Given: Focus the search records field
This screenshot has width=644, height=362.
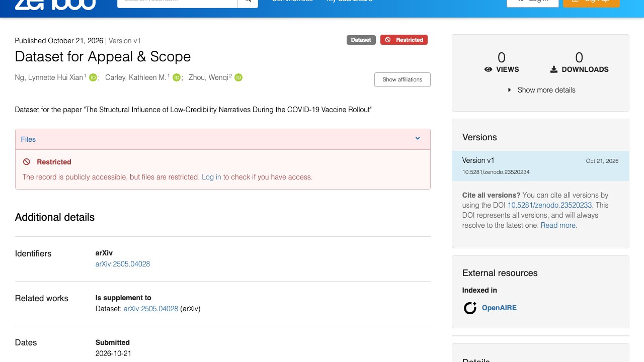Looking at the screenshot, I should pos(178,2).
